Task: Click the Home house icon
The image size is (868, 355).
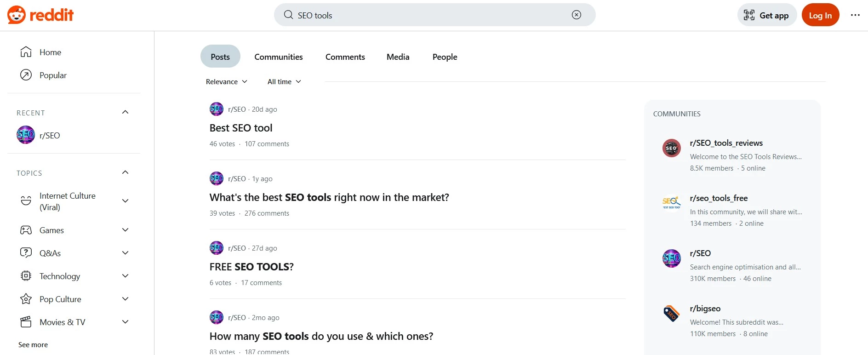Action: coord(26,52)
